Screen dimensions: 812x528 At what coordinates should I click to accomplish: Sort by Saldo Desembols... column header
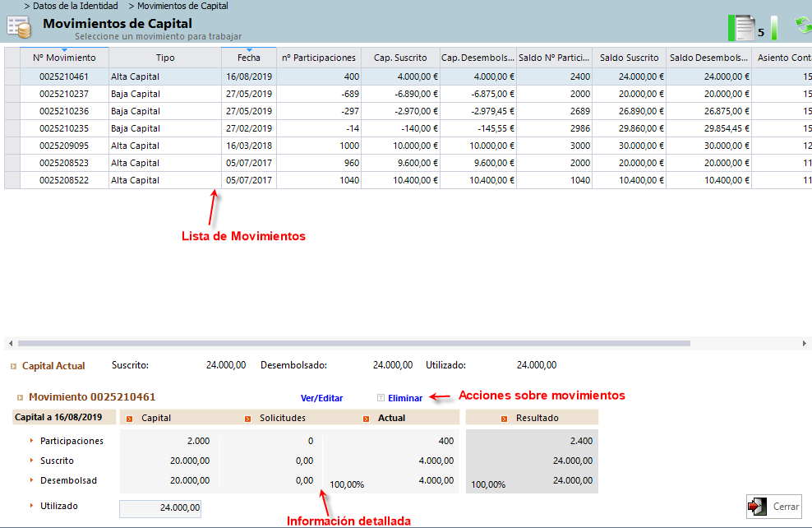pyautogui.click(x=708, y=58)
